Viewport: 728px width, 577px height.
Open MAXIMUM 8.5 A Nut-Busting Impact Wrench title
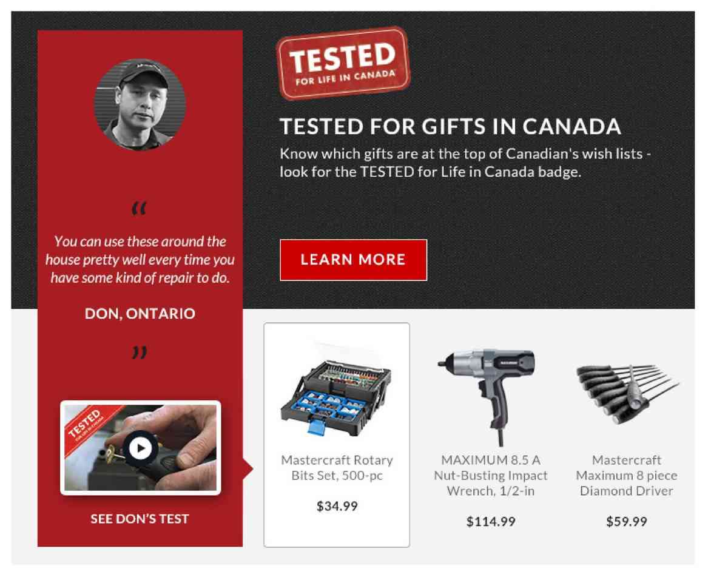tap(490, 476)
